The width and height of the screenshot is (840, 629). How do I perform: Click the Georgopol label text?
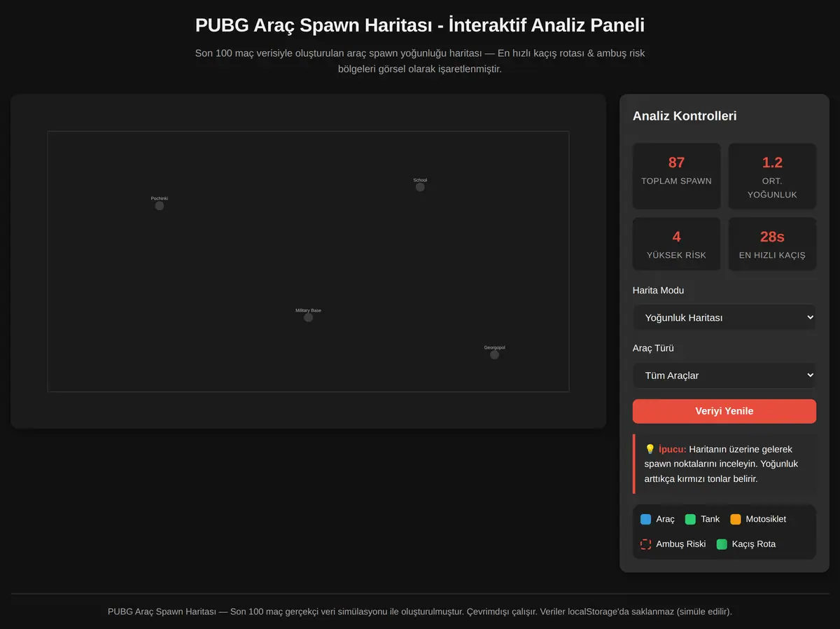[x=494, y=347]
